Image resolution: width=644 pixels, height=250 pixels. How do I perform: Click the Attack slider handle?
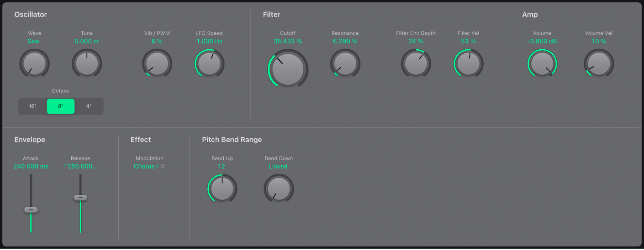[x=31, y=210]
